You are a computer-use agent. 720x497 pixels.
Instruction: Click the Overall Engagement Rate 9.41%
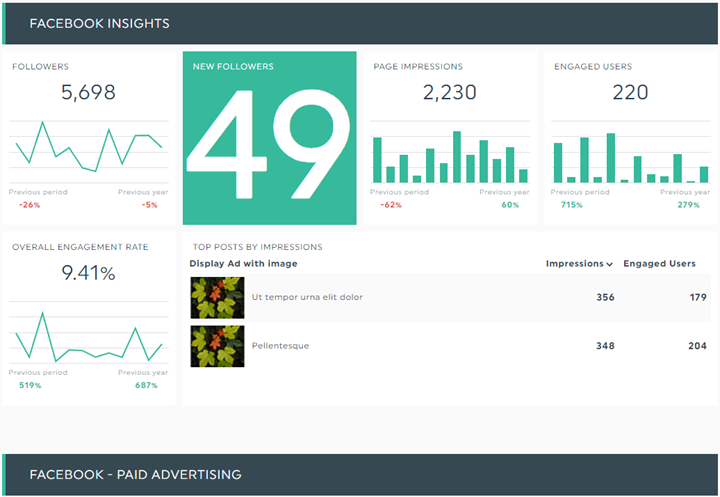88,273
